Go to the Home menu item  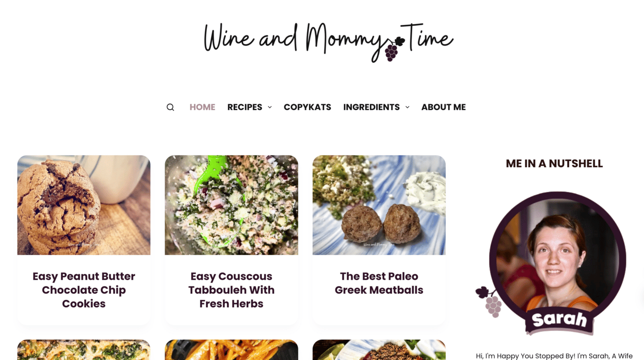[x=202, y=107]
